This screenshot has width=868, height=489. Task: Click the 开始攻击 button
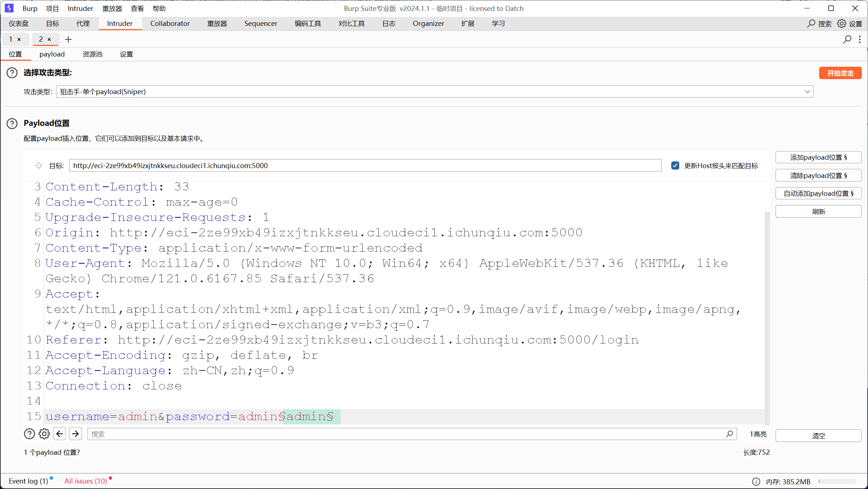click(840, 73)
